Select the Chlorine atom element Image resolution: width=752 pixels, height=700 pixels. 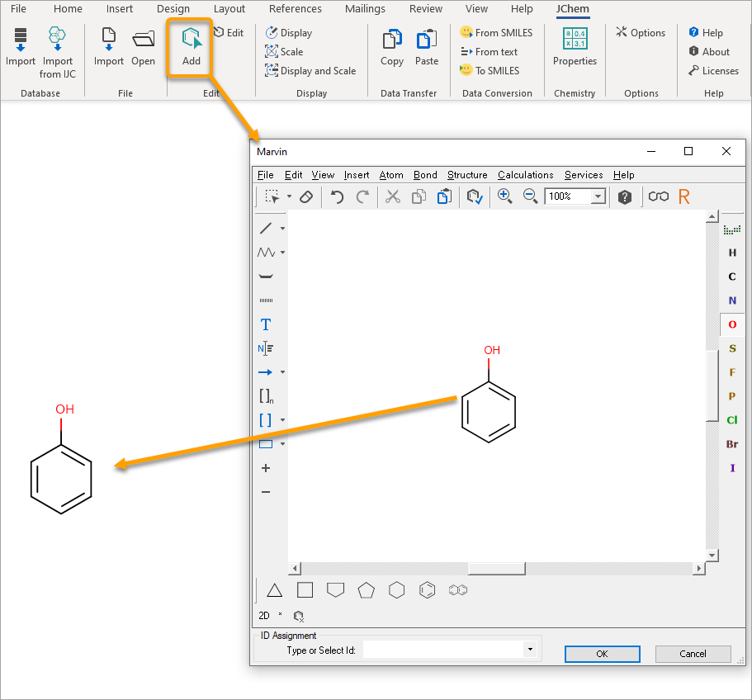[731, 420]
